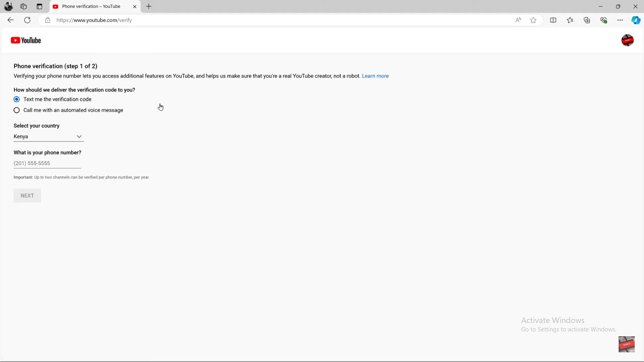Click 'What is your phone number?' label
The width and height of the screenshot is (644, 362).
[x=47, y=152]
